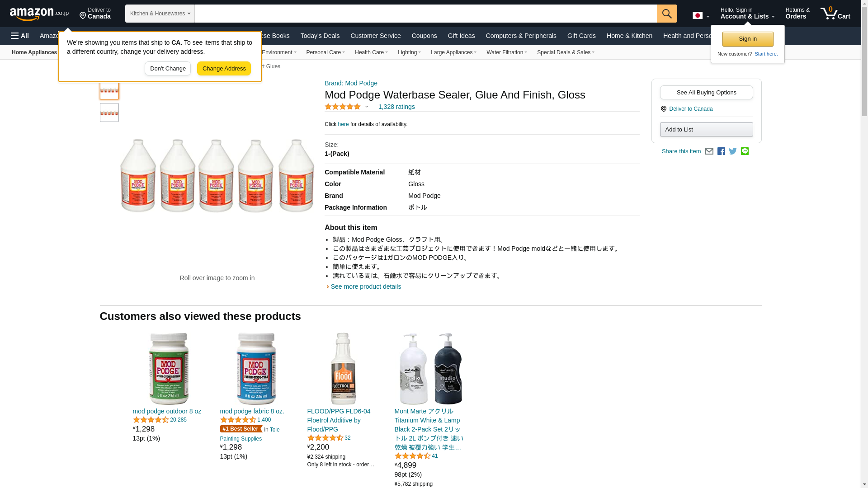Select the second product image thumbnail

[x=109, y=113]
